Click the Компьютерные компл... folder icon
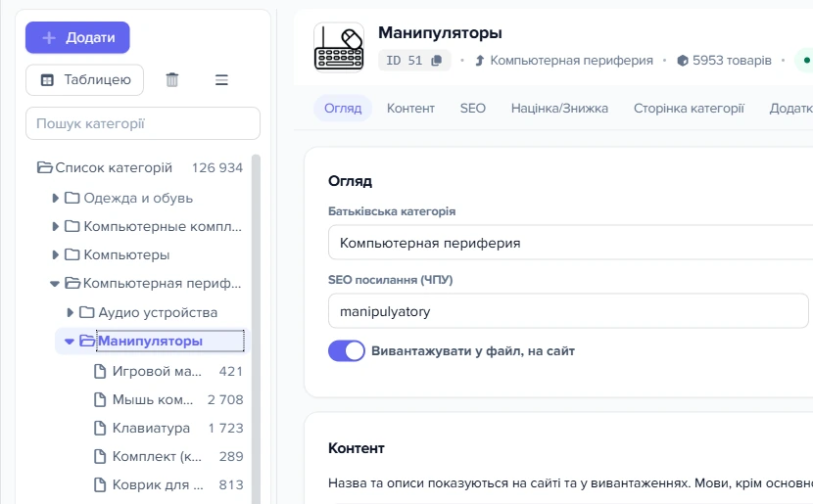This screenshot has width=813, height=504. [x=72, y=226]
